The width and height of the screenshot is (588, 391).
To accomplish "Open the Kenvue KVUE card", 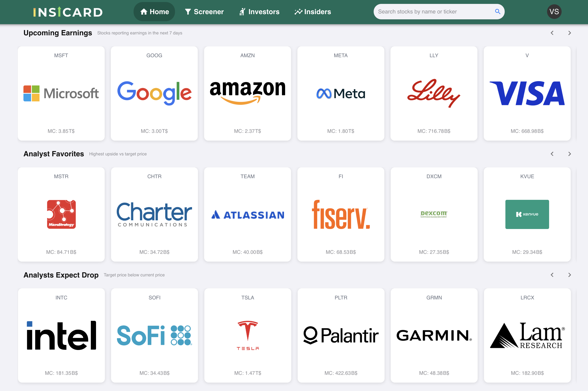I will [527, 214].
